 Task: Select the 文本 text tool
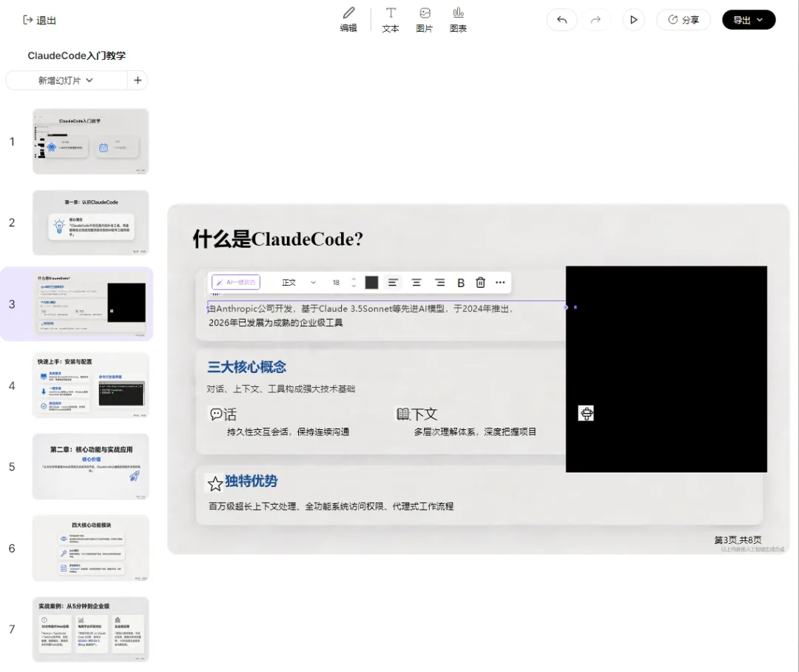coord(391,20)
